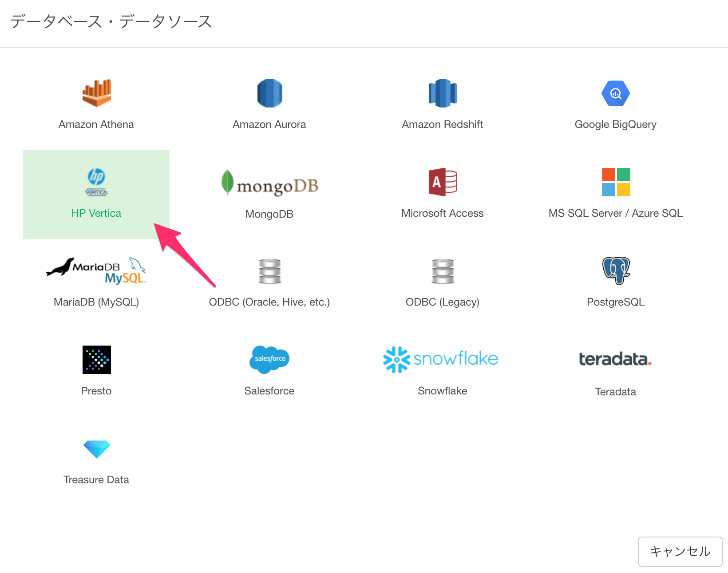Click the Cancel (キャンセル) button
Screen dimensions: 728x573
(x=680, y=551)
